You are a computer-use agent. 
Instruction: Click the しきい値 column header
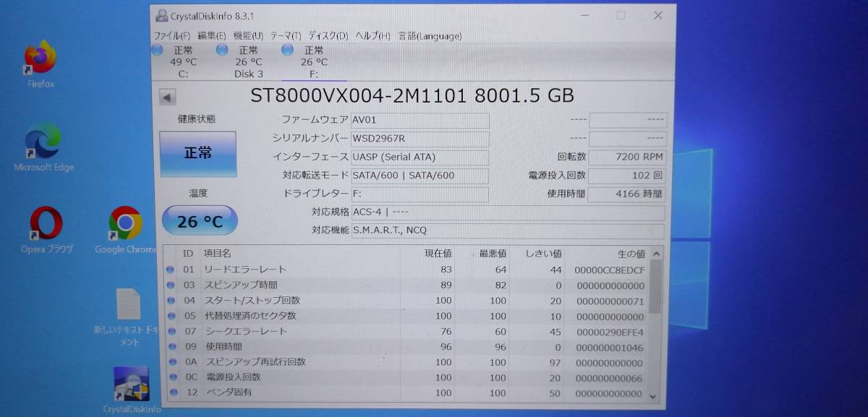click(543, 254)
